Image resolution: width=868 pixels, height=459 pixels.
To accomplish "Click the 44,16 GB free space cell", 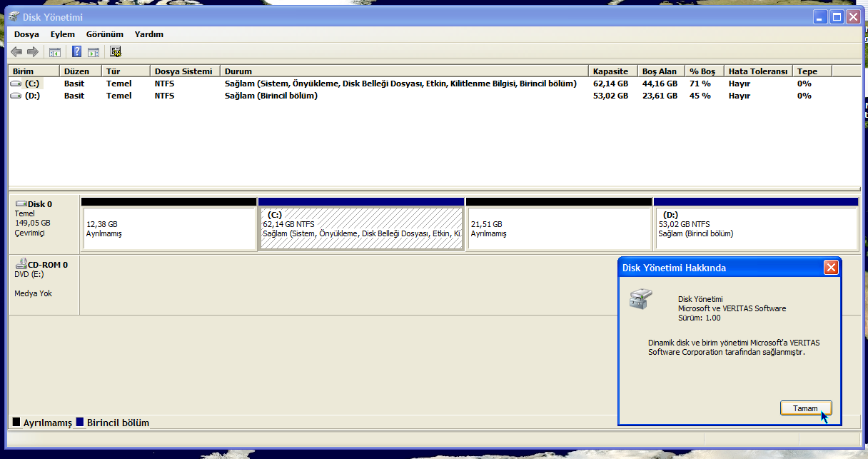I will (x=660, y=84).
